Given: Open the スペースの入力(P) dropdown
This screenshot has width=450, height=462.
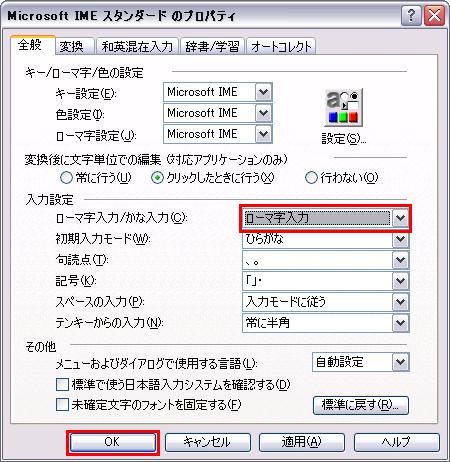Looking at the screenshot, I should pyautogui.click(x=400, y=302).
